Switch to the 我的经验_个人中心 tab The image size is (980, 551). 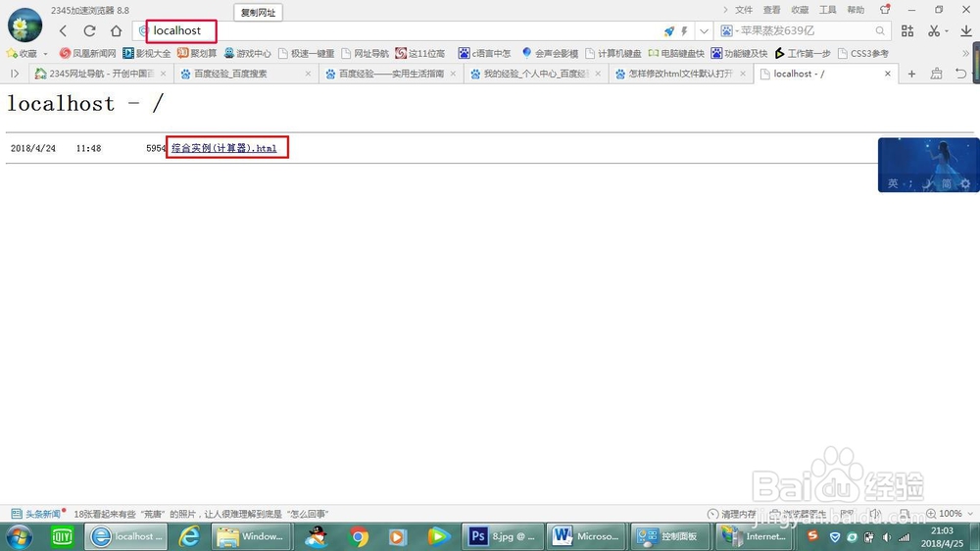[536, 74]
